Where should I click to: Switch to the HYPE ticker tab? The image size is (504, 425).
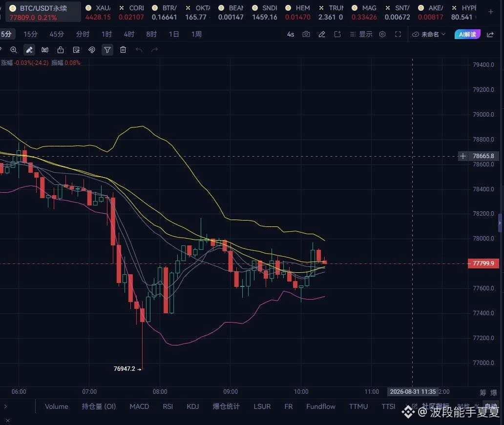(463, 12)
